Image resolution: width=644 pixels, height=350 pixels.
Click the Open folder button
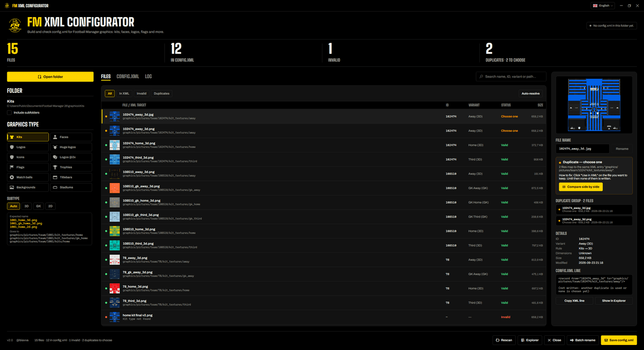50,77
